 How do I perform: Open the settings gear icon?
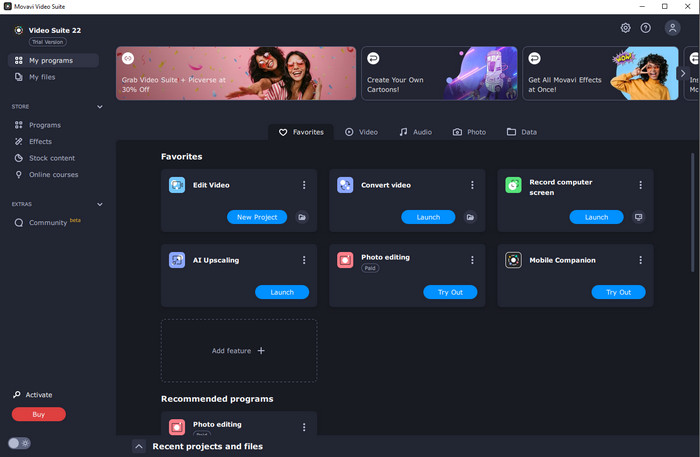[x=625, y=28]
